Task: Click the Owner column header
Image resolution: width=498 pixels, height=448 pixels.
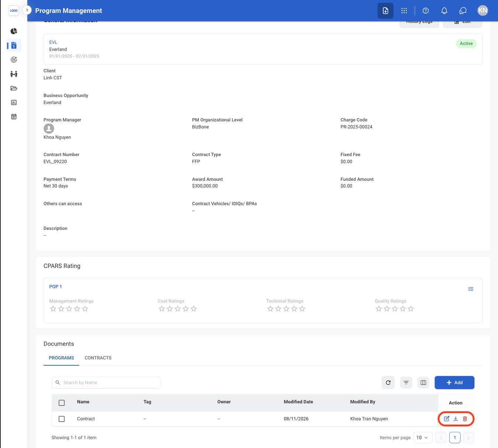Action: pyautogui.click(x=224, y=402)
